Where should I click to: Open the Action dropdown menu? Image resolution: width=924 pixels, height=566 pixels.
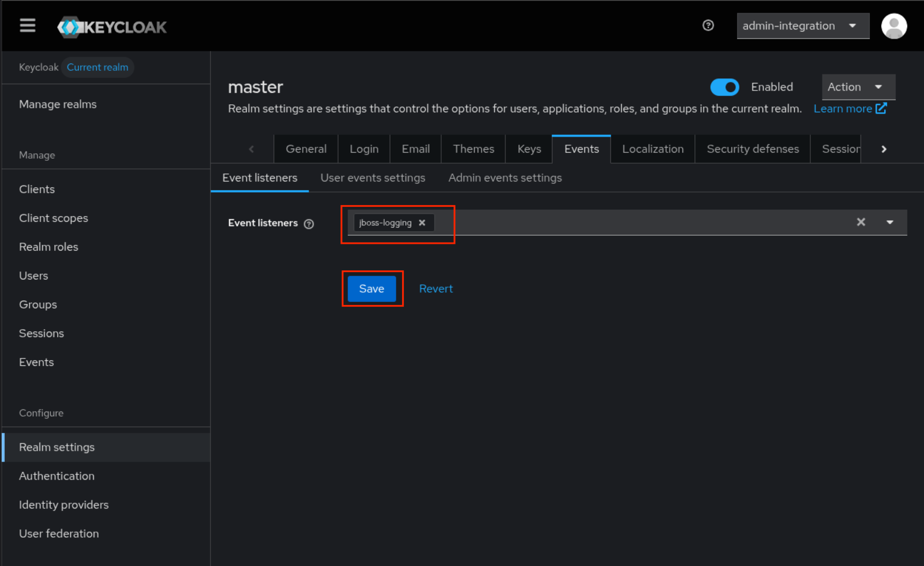(858, 87)
